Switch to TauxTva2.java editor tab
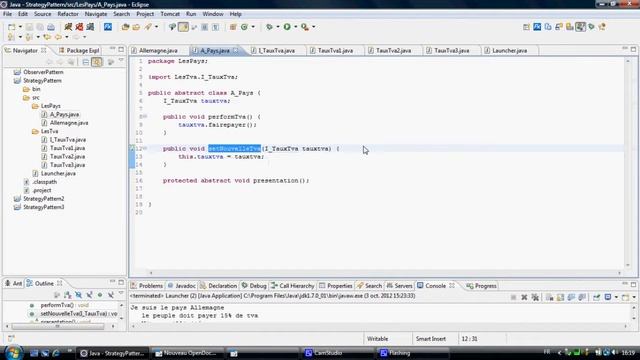The width and height of the screenshot is (640, 360). [x=393, y=51]
